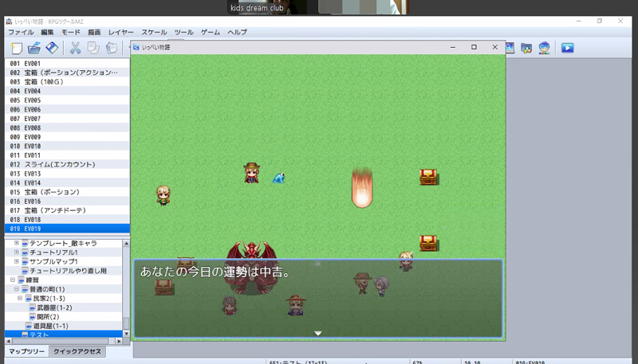Minimize the いっぺい物語 game window
638x364 pixels.
coord(452,47)
